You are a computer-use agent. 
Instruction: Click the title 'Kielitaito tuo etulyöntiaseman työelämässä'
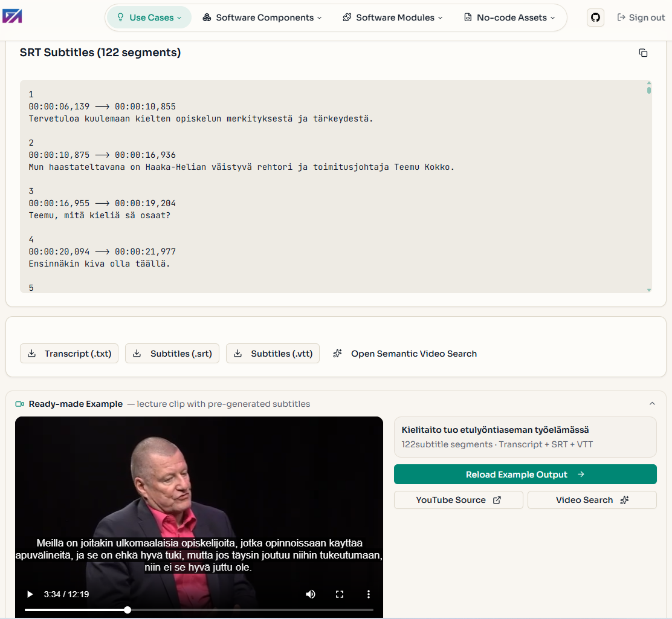(x=495, y=430)
